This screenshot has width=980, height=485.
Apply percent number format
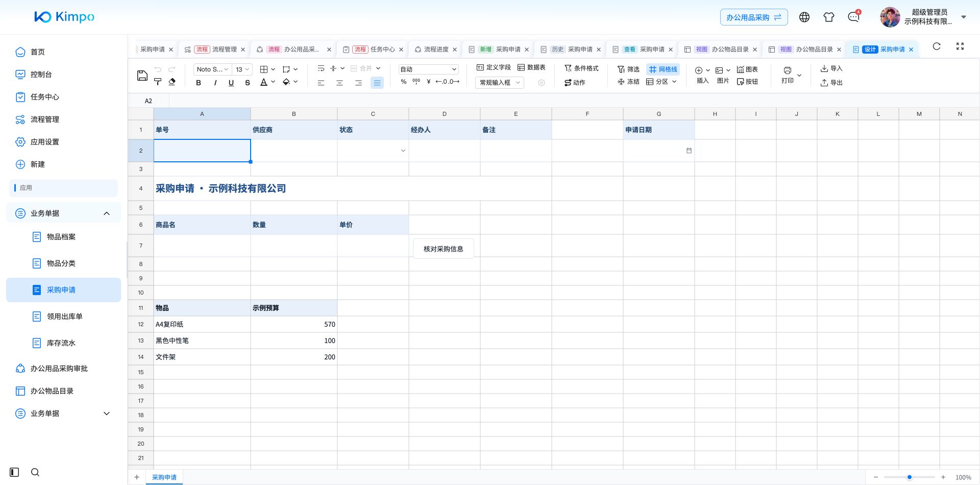(404, 82)
